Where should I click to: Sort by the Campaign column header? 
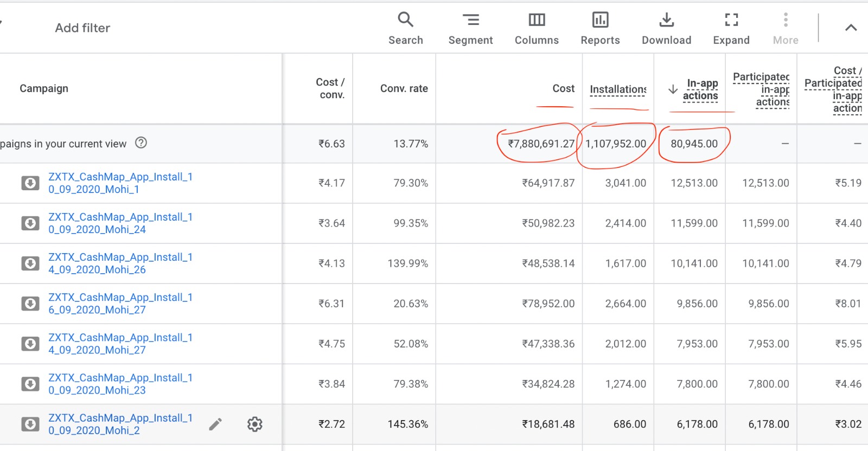coord(44,88)
